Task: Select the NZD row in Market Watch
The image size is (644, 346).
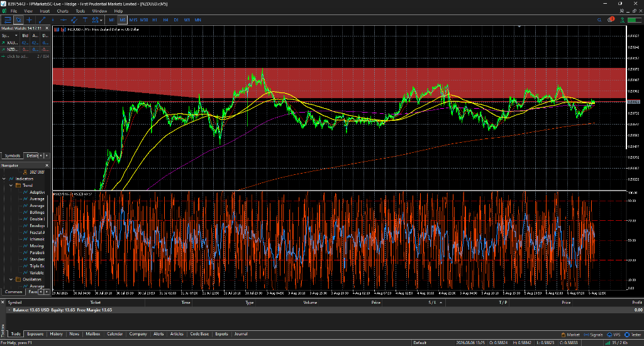Action: [25, 49]
